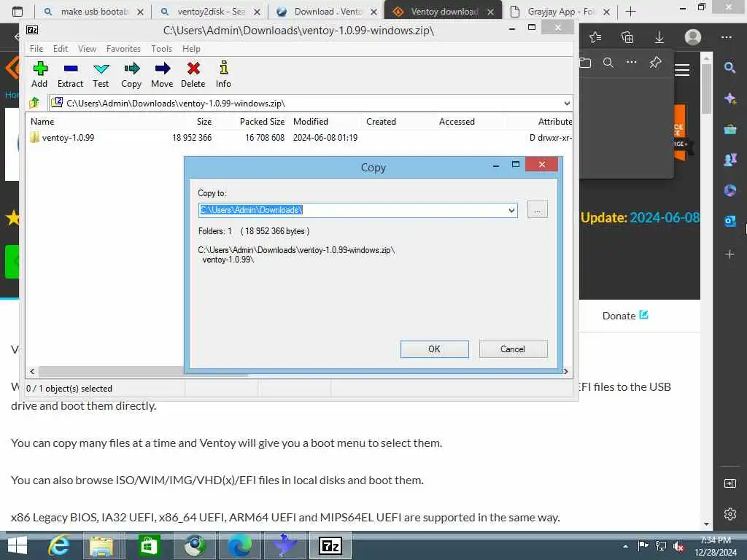
Task: Open the File menu in 7-Zip
Action: (x=36, y=49)
